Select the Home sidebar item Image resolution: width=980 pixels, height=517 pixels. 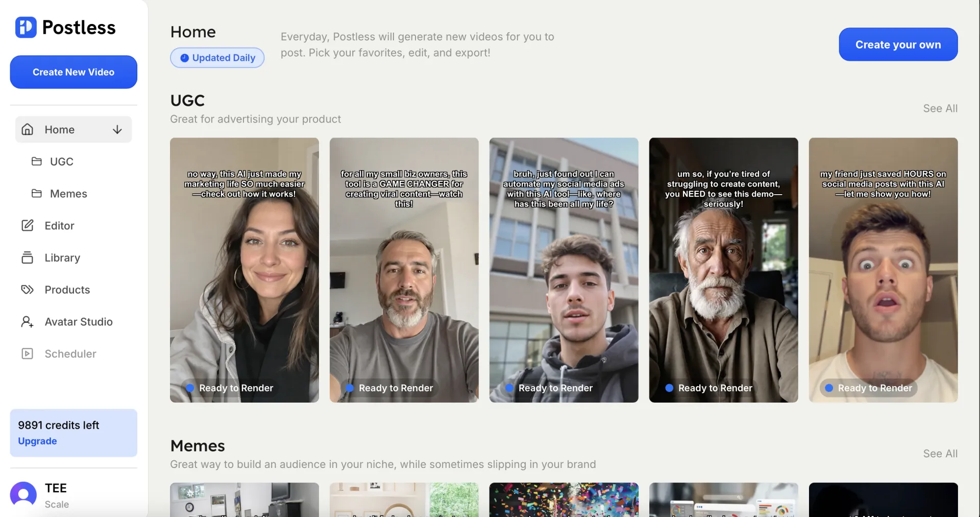coord(59,130)
